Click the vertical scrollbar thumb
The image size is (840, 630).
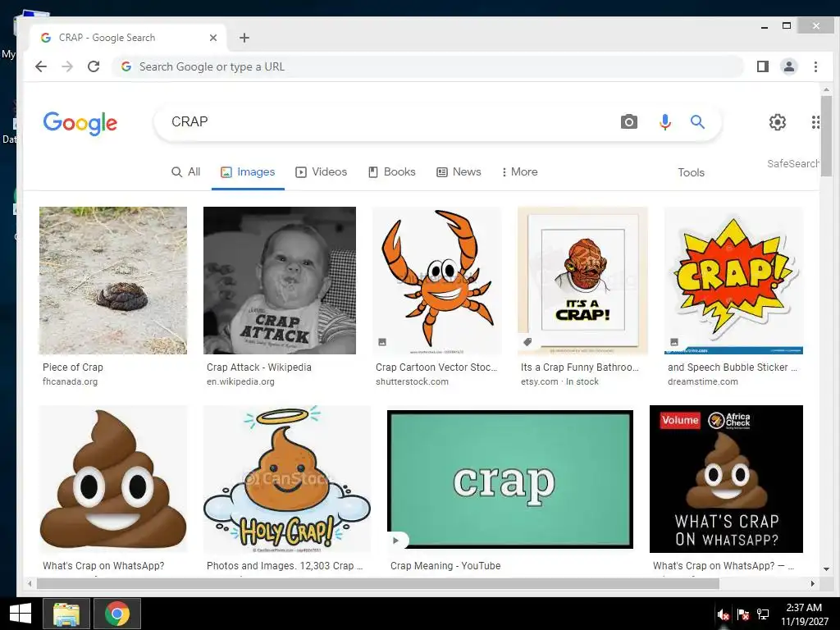click(x=826, y=135)
